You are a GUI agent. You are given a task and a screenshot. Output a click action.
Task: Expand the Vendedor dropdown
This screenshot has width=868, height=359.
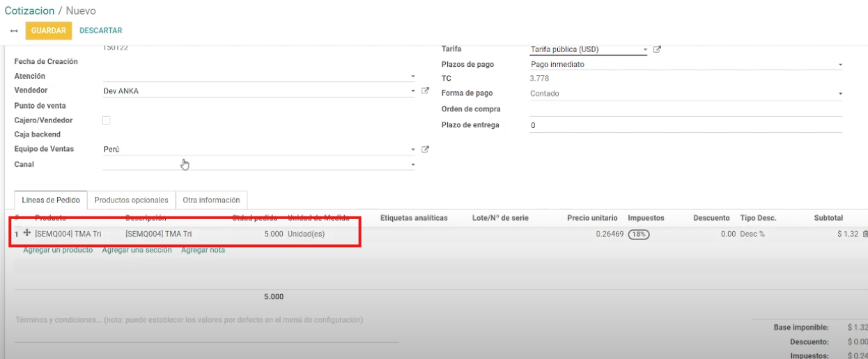412,91
